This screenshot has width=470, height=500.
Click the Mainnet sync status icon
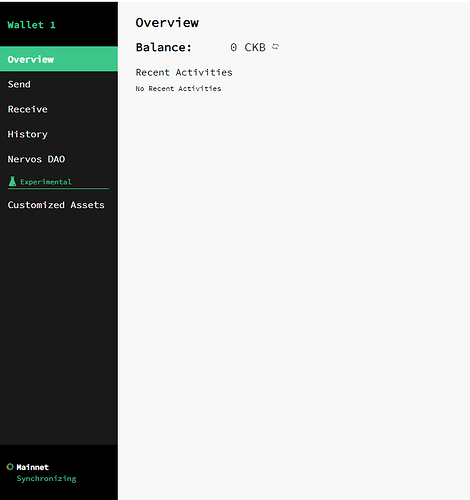pos(10,467)
